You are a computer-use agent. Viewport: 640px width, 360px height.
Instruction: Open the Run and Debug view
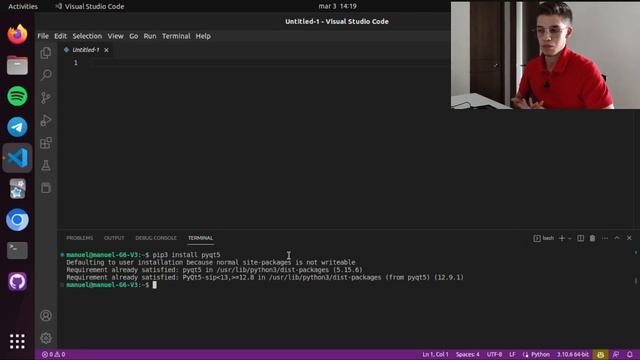(x=46, y=120)
